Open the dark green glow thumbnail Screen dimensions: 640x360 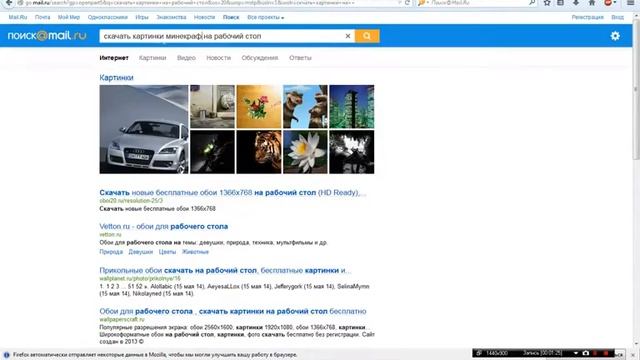(212, 152)
